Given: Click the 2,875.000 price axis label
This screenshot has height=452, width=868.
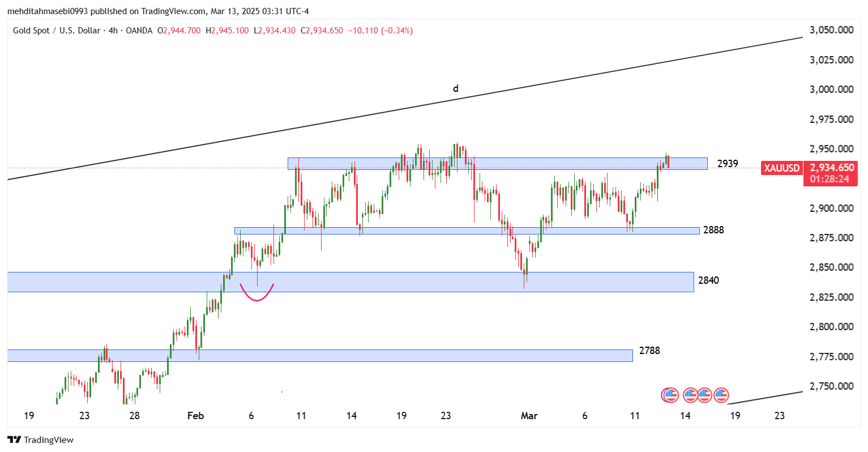Looking at the screenshot, I should click(x=832, y=238).
